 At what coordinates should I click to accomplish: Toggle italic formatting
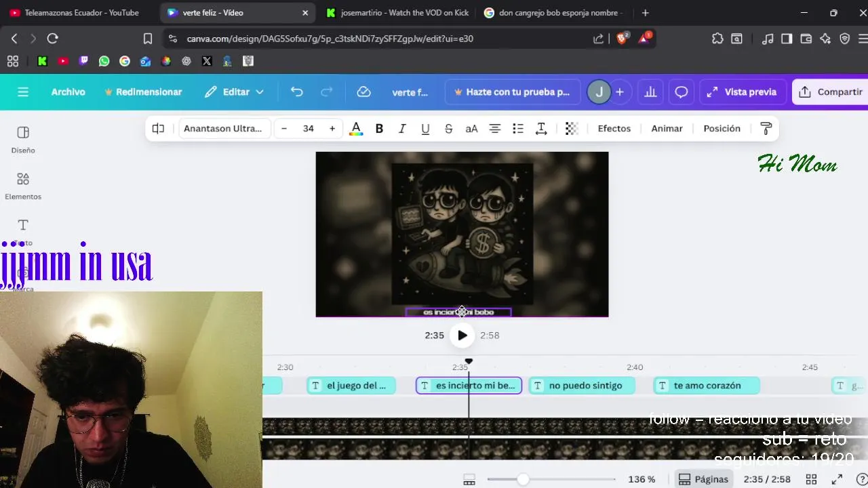(402, 128)
